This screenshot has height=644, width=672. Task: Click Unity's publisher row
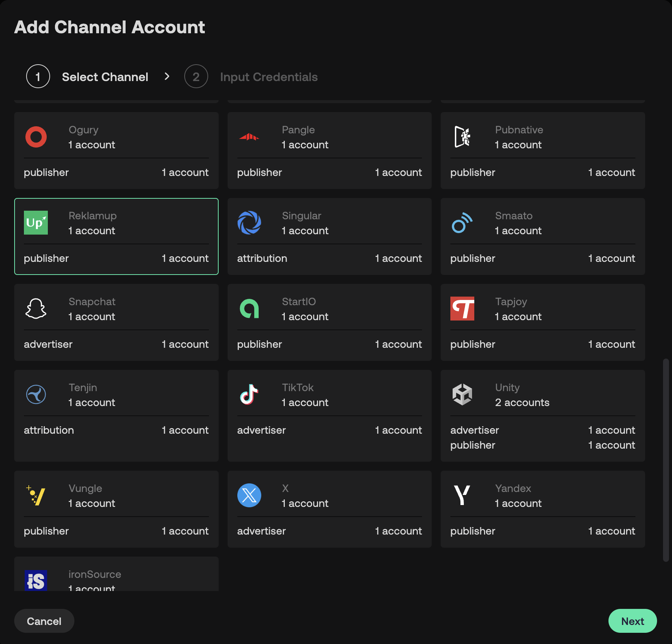(x=543, y=445)
